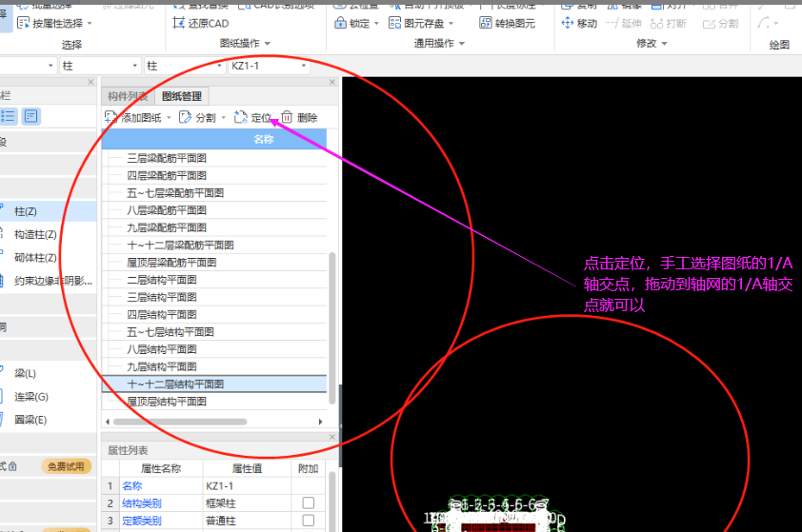802x532 pixels.
Task: Open the KZ1-1 component dropdown
Action: pos(304,66)
